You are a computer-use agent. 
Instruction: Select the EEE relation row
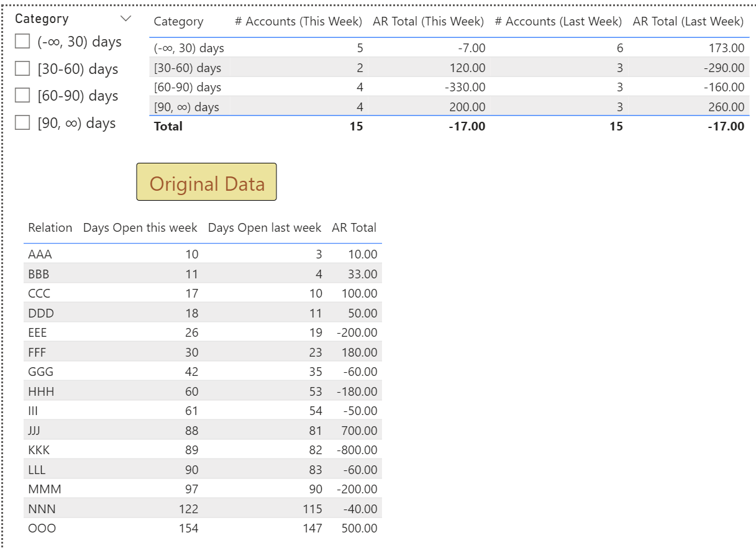pos(203,332)
